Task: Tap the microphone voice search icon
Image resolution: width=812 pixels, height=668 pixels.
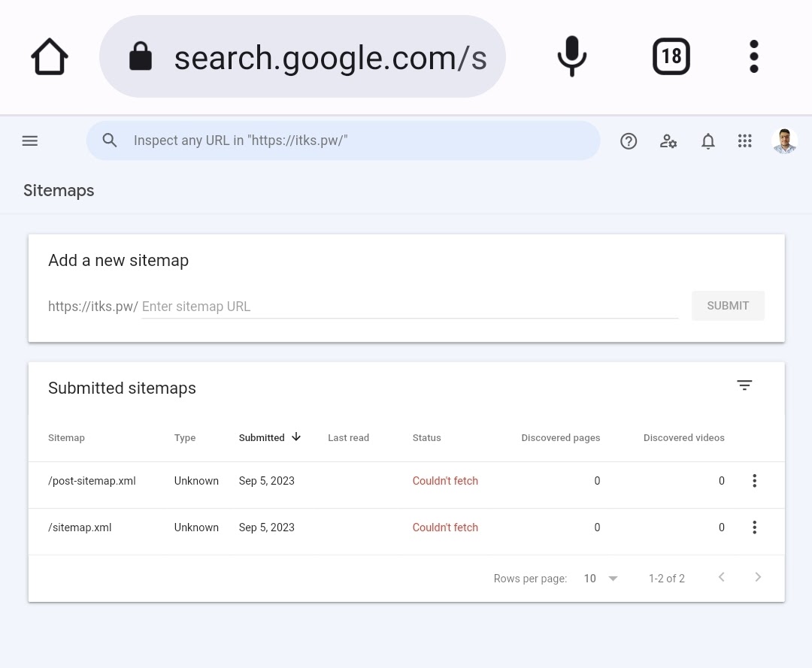Action: pyautogui.click(x=571, y=56)
